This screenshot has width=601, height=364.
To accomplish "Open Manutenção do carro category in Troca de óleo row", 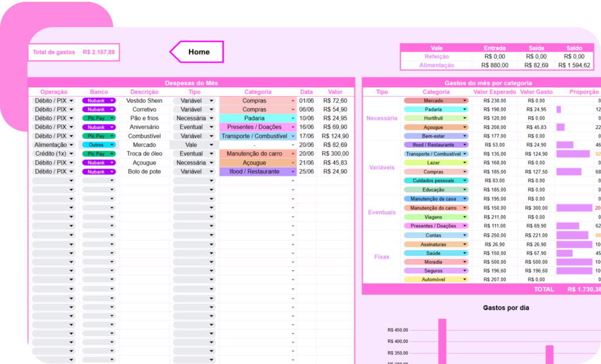I will [x=258, y=154].
